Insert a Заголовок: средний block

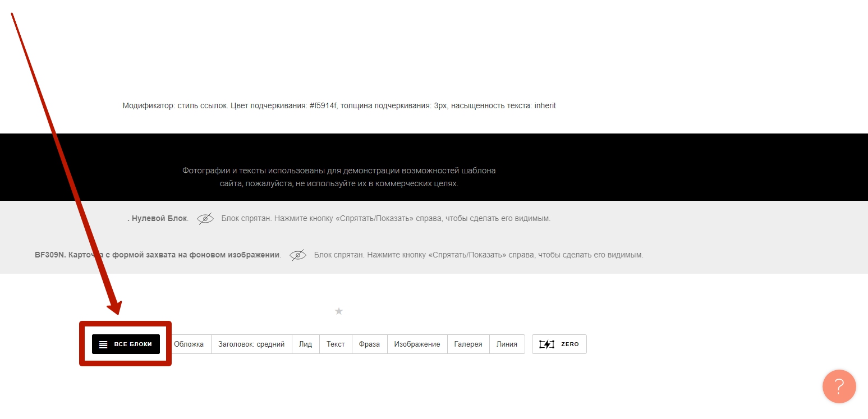coord(251,344)
